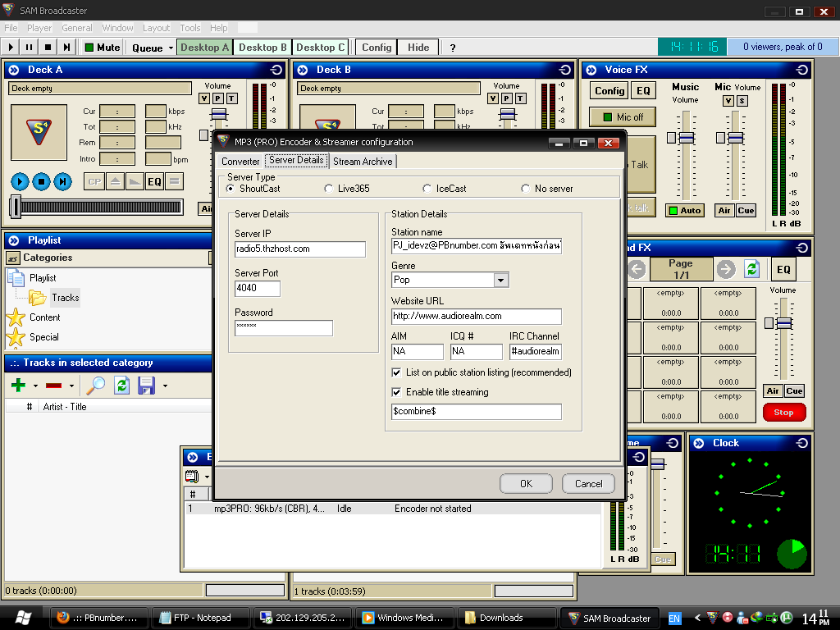Open the Genre dropdown

coord(501,281)
